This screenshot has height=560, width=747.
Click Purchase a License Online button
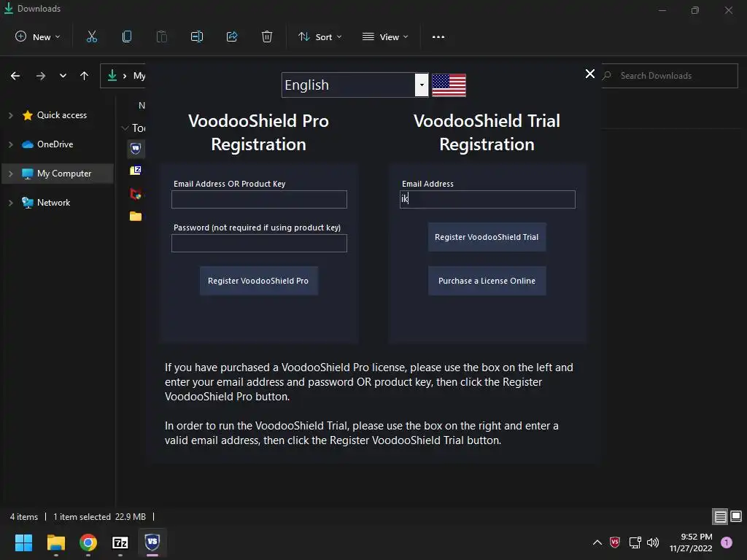point(487,281)
